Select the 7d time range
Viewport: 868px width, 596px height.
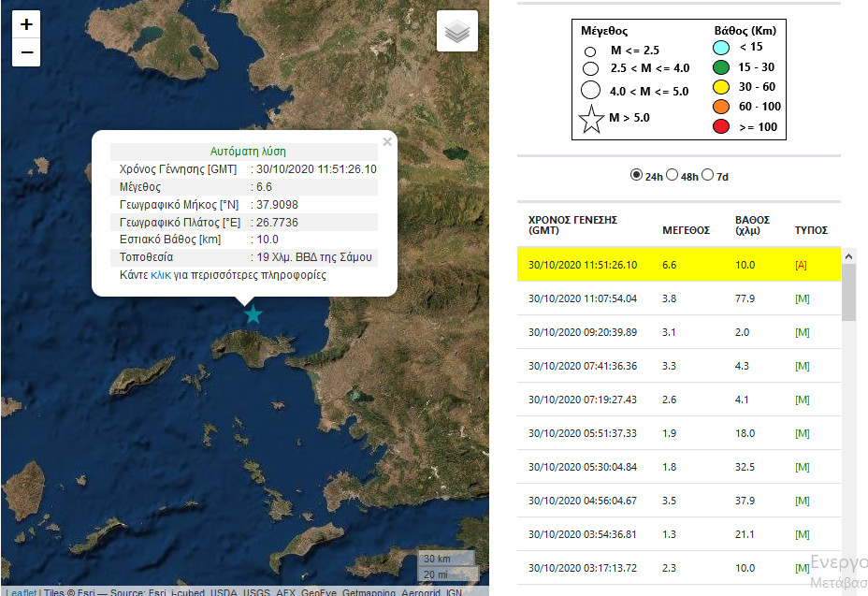pyautogui.click(x=708, y=175)
